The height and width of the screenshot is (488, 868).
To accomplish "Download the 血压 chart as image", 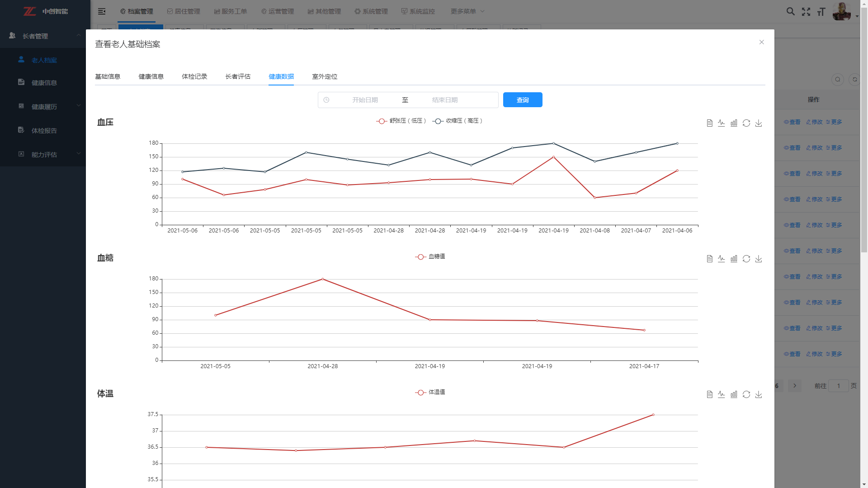I will tap(759, 123).
